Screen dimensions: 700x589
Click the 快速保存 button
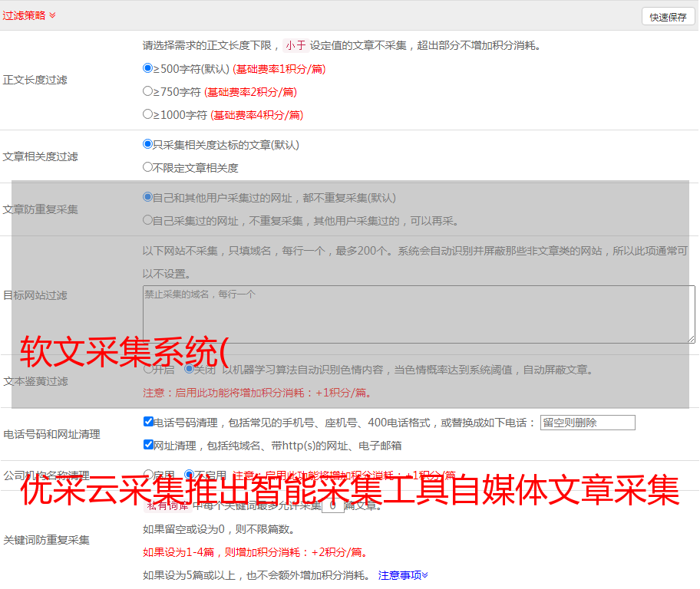click(x=668, y=17)
